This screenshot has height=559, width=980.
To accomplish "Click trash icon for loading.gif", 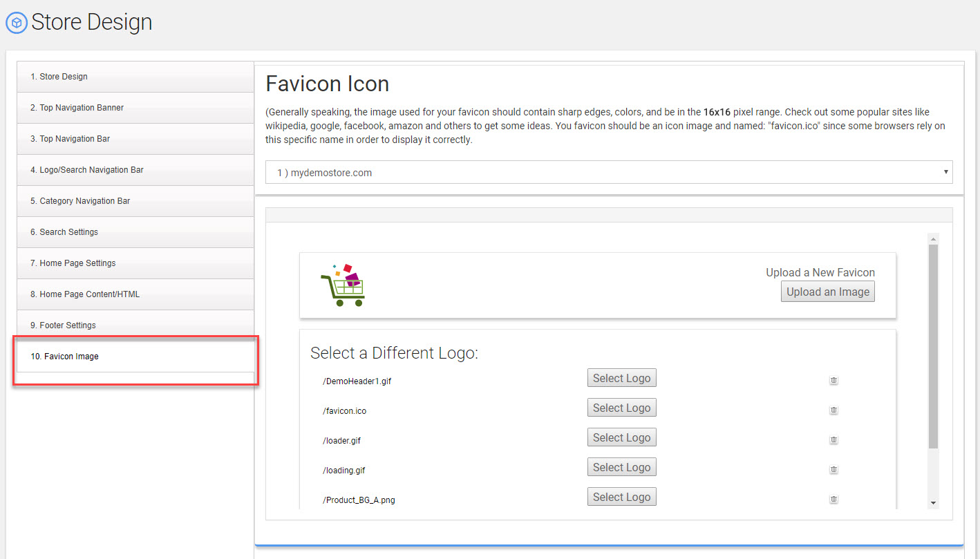I will coord(833,469).
